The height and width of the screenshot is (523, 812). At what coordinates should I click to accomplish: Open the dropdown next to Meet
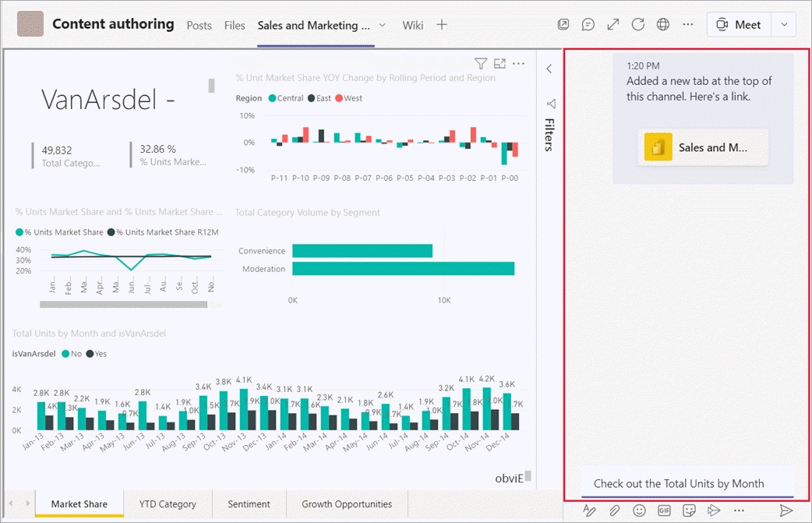(x=783, y=25)
